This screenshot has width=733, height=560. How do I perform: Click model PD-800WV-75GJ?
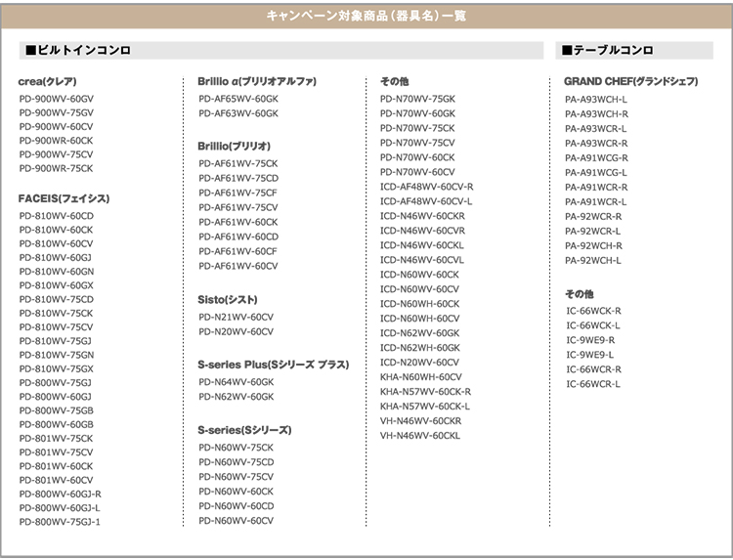coord(55,383)
